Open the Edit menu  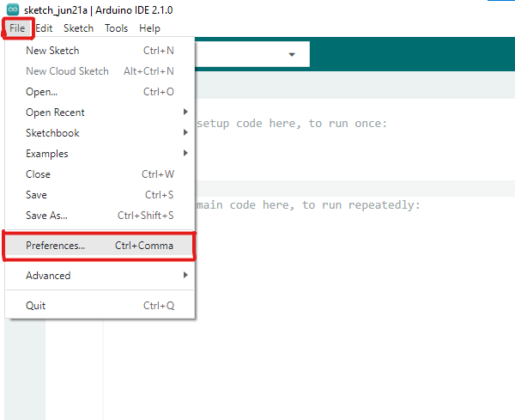(x=44, y=28)
